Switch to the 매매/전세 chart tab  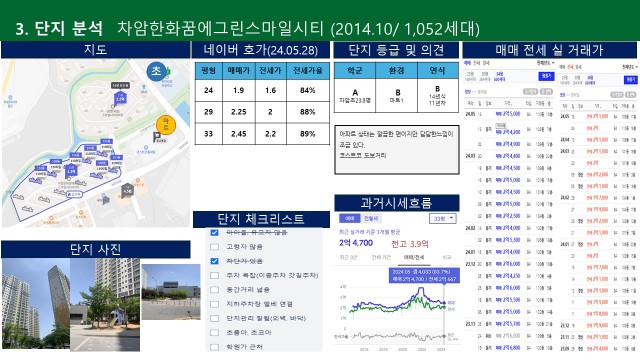[x=414, y=257]
